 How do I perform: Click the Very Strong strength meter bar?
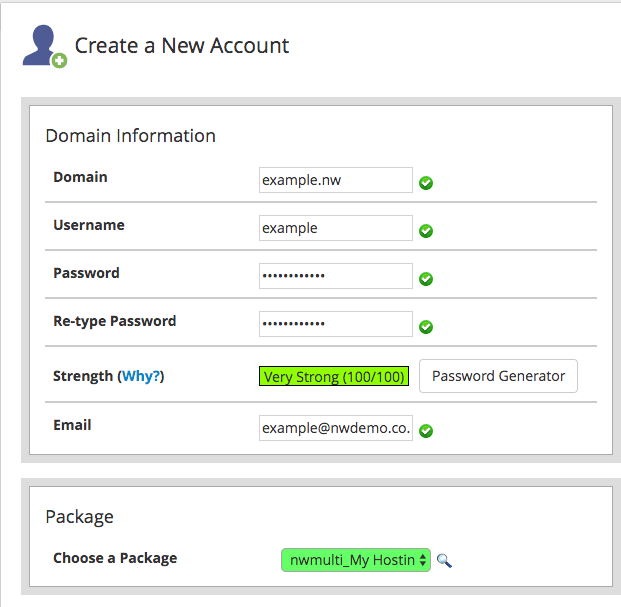[x=334, y=376]
